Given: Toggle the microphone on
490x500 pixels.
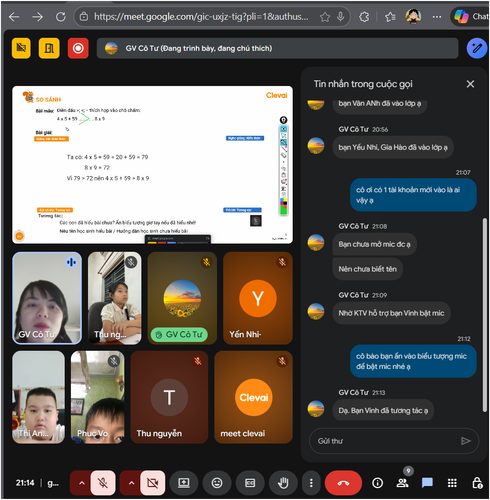Looking at the screenshot, I should click(103, 483).
